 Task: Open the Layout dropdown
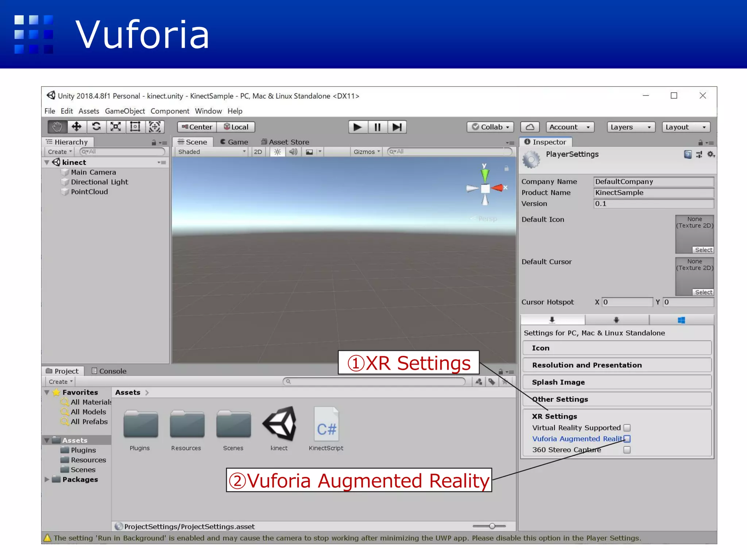[686, 127]
